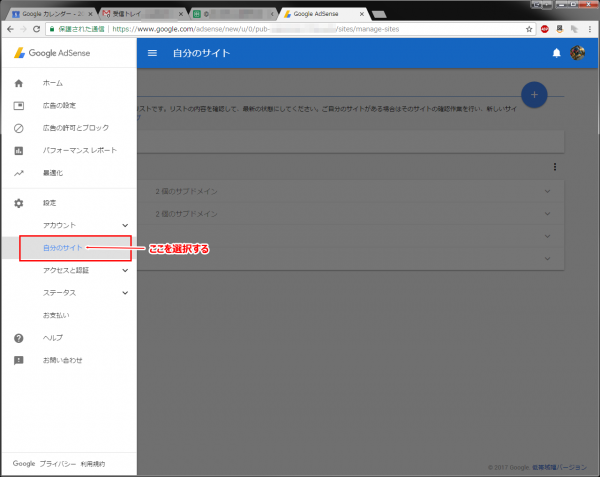Screen dimensions: 600x477
Task: Select 自分のサイト in the sidebar
Action: point(62,248)
